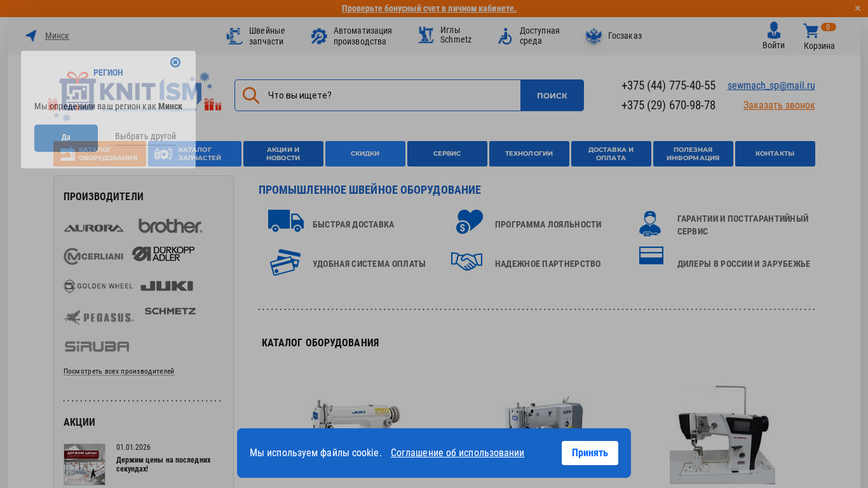The image size is (868, 488).
Task: Click Дилеры в России и зарубежье text
Action: point(743,264)
